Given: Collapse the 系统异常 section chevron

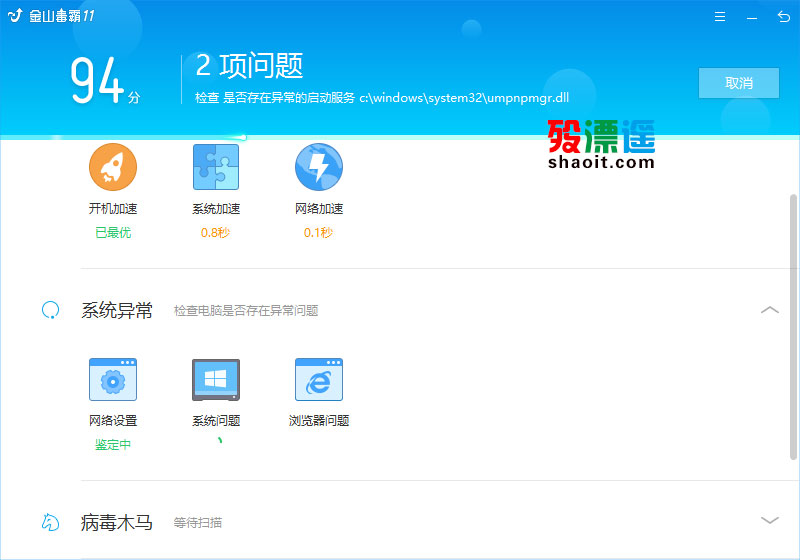Looking at the screenshot, I should point(770,310).
